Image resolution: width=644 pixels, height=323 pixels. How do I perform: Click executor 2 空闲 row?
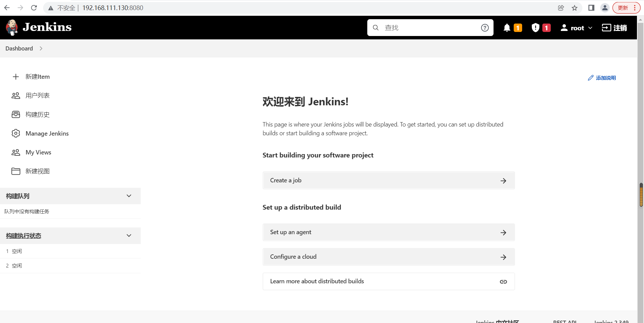tap(70, 266)
